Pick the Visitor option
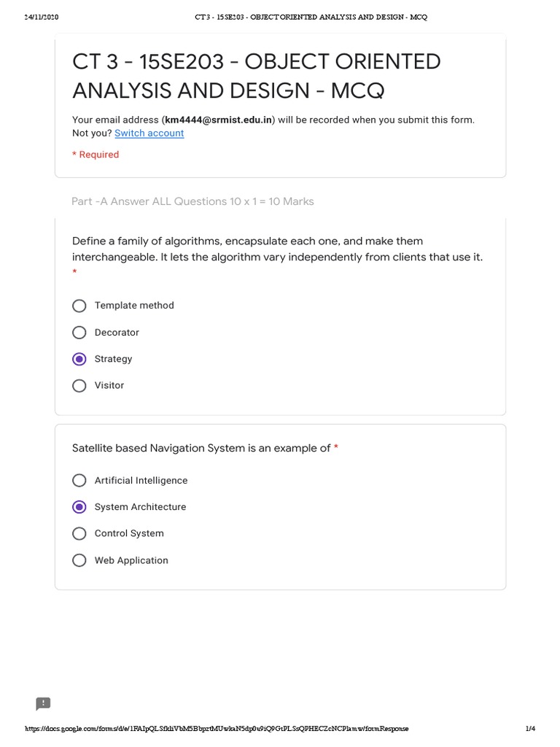Screen dimensions: 560x747 79,386
